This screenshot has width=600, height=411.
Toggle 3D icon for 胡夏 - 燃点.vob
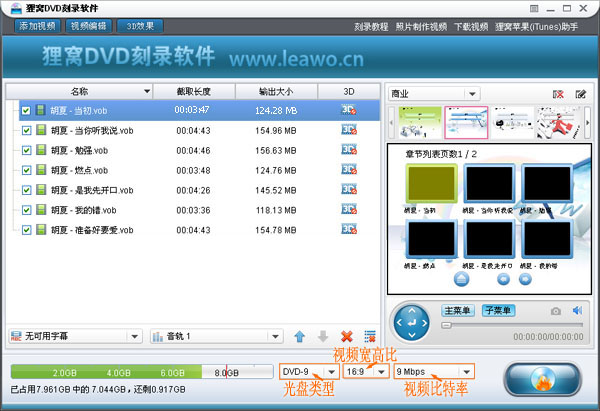point(349,170)
